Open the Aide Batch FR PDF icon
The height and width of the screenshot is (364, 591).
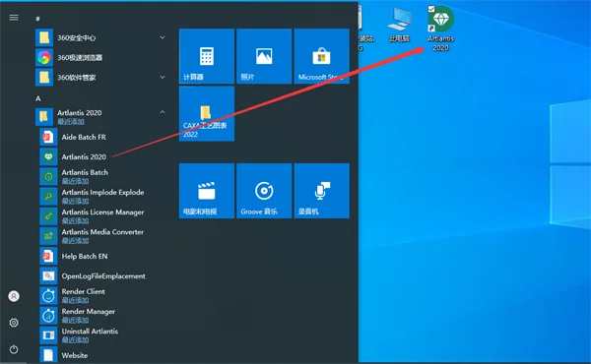[x=48, y=137]
